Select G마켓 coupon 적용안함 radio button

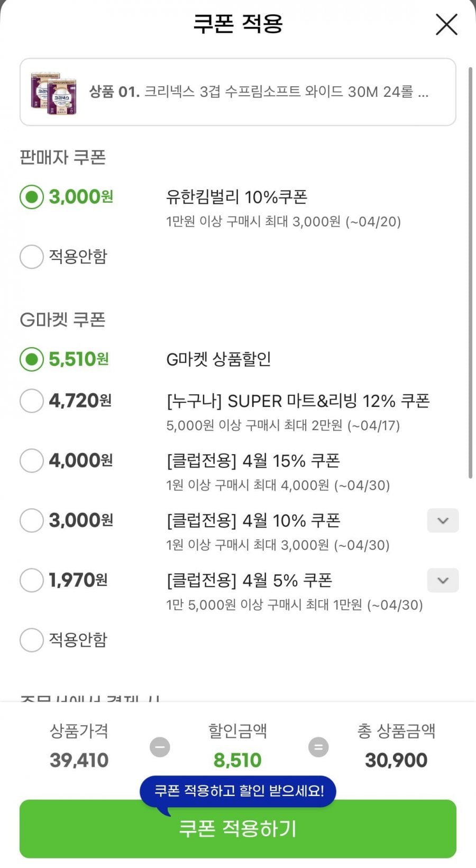pyautogui.click(x=32, y=640)
